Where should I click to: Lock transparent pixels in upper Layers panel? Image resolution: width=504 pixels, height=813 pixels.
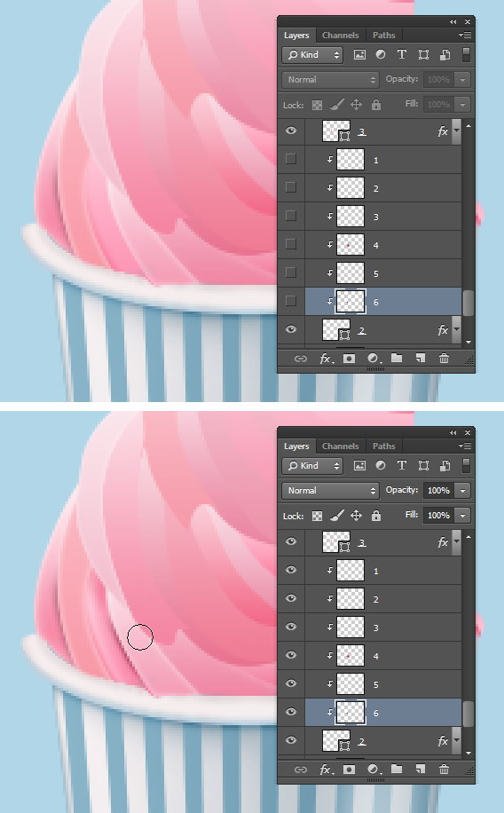(x=317, y=106)
